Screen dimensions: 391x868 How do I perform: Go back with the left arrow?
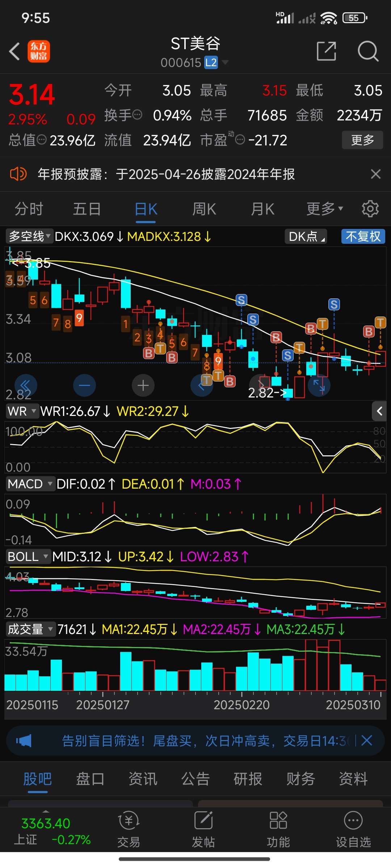[14, 51]
